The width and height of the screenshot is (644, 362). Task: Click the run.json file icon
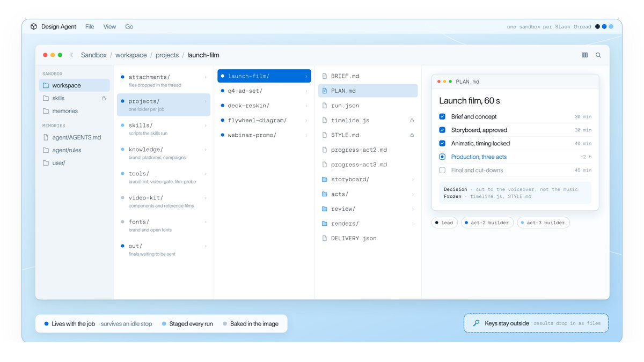click(x=325, y=106)
